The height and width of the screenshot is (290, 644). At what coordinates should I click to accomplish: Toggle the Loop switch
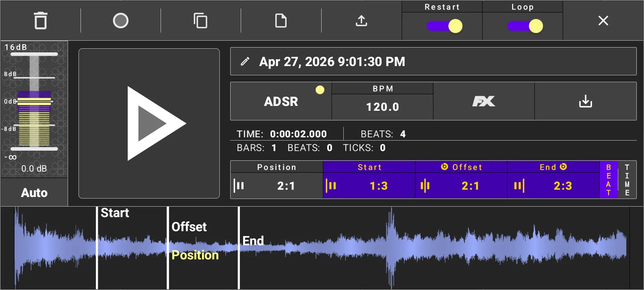(525, 26)
